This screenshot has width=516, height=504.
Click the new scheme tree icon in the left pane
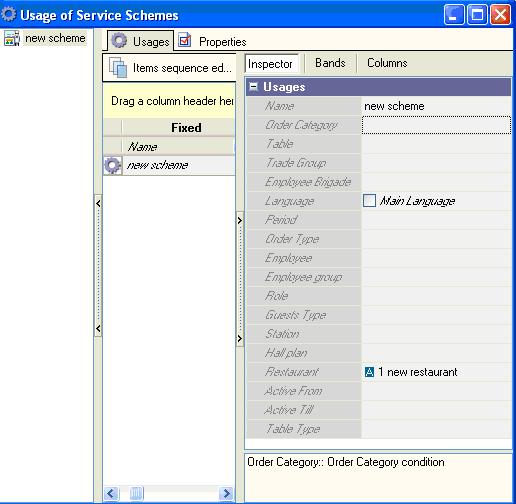pos(12,38)
